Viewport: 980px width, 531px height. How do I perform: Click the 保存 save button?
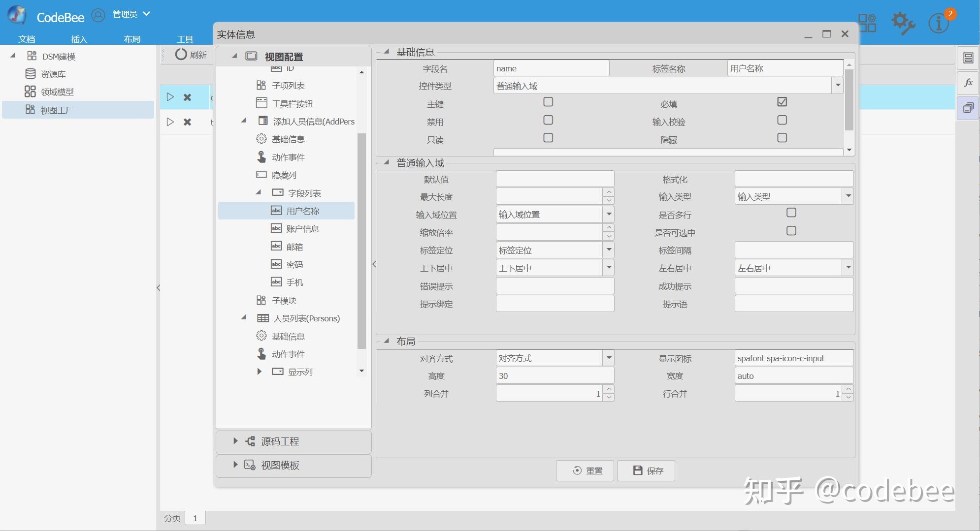(x=646, y=470)
